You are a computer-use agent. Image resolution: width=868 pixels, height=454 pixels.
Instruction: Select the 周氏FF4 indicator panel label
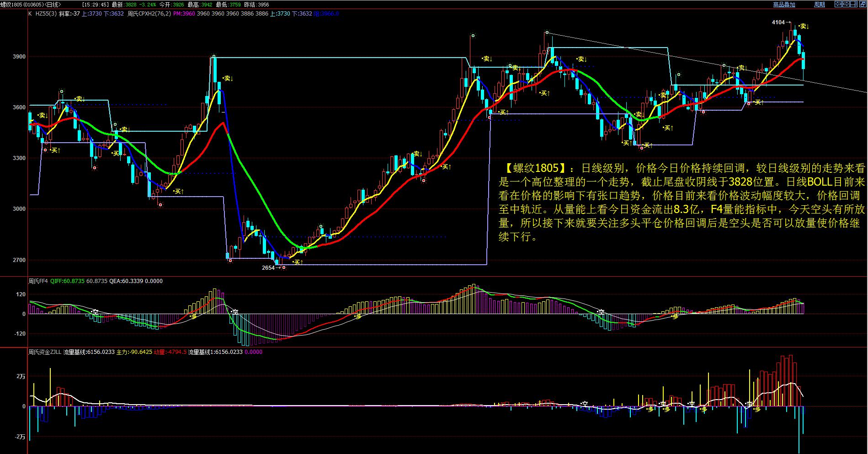point(38,281)
